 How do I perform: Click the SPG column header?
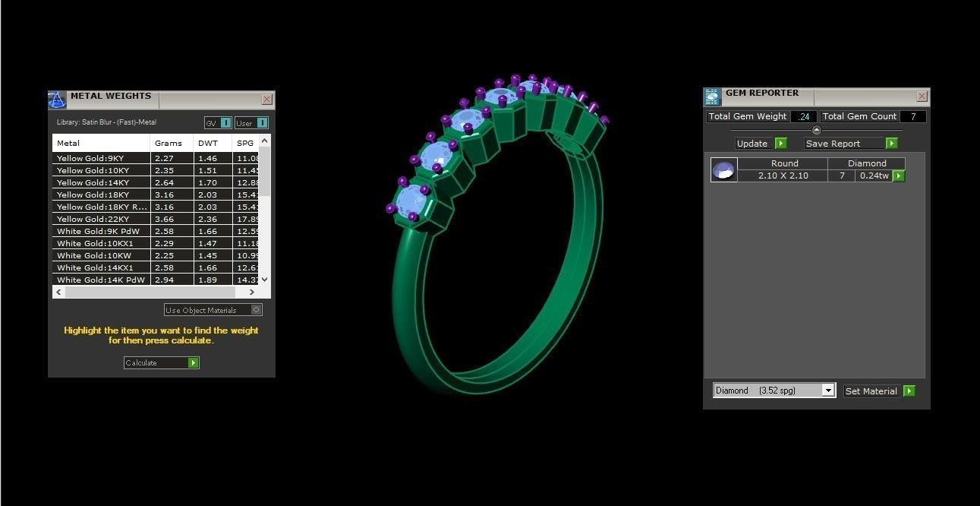(x=245, y=143)
